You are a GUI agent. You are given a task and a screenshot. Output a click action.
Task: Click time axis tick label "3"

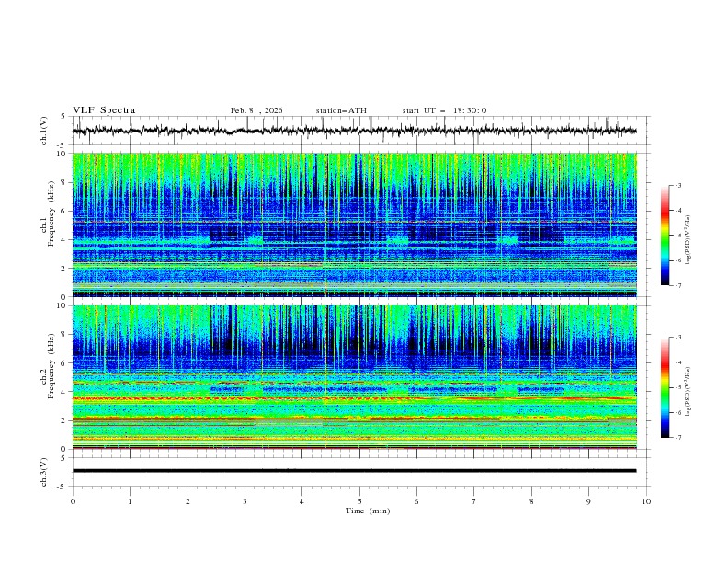[245, 501]
